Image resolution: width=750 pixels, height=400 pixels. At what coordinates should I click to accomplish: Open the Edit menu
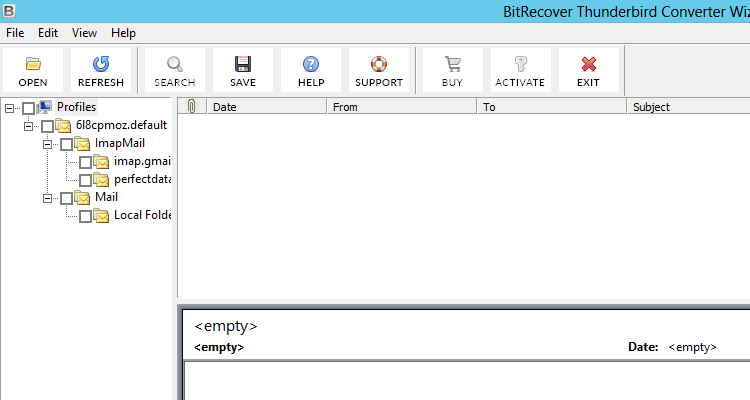48,33
